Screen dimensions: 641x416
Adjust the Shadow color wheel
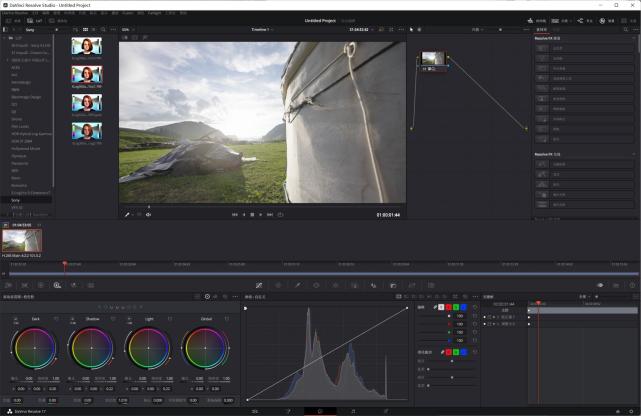coord(91,349)
